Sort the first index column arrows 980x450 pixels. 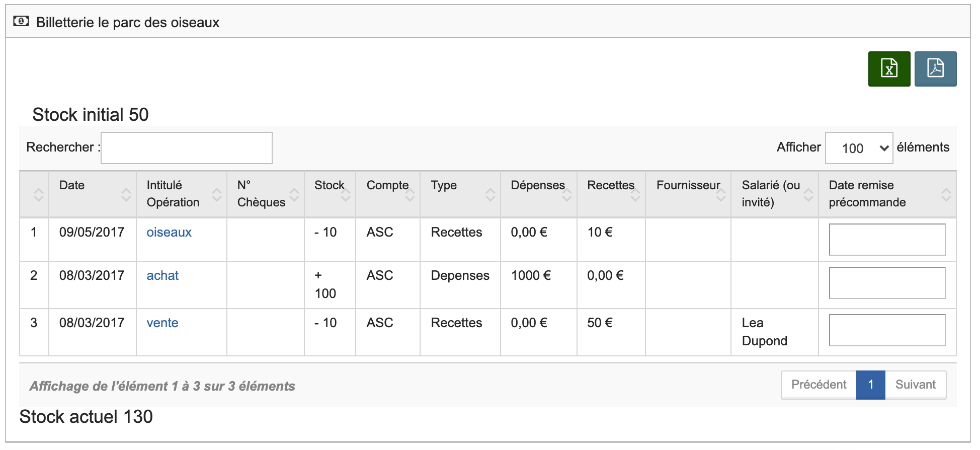click(x=38, y=194)
